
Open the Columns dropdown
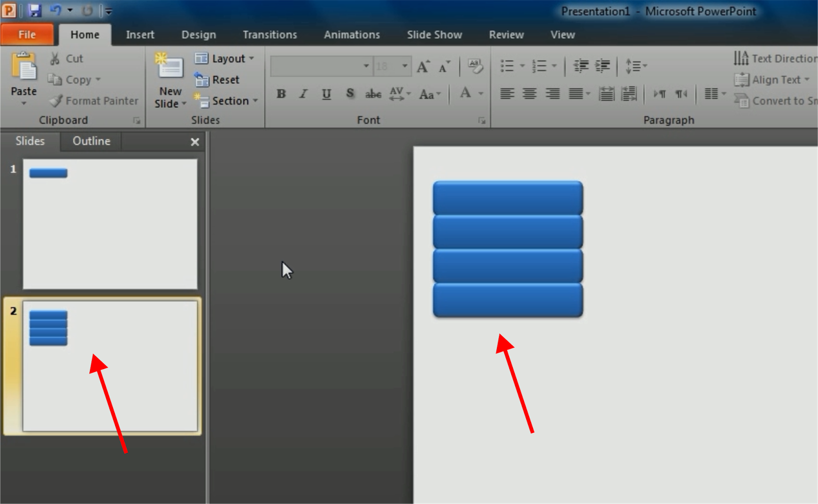coord(715,94)
